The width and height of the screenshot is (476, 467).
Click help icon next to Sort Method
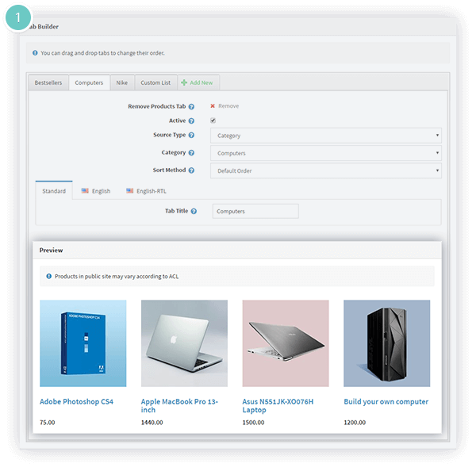click(x=191, y=170)
